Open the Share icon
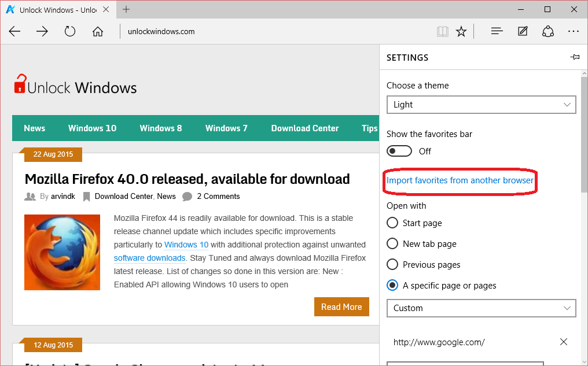Screen dimensions: 588x366 (548, 31)
